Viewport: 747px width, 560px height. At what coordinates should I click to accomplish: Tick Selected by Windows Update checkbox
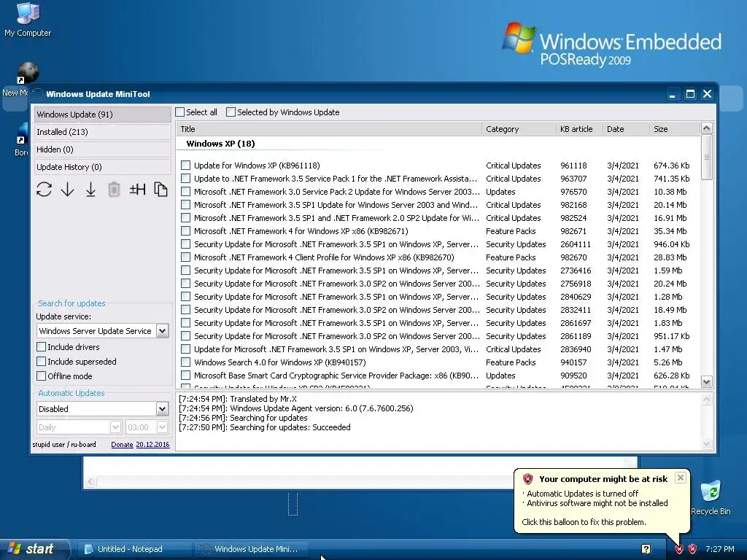(231, 112)
